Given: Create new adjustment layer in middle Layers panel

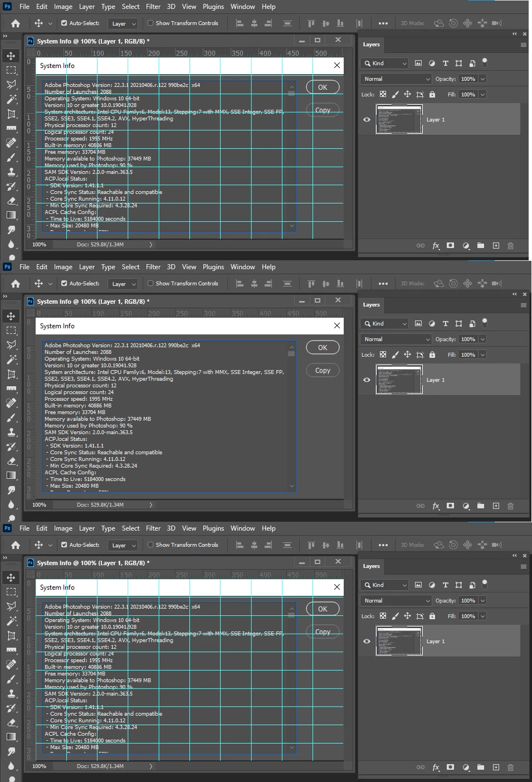Looking at the screenshot, I should 466,506.
